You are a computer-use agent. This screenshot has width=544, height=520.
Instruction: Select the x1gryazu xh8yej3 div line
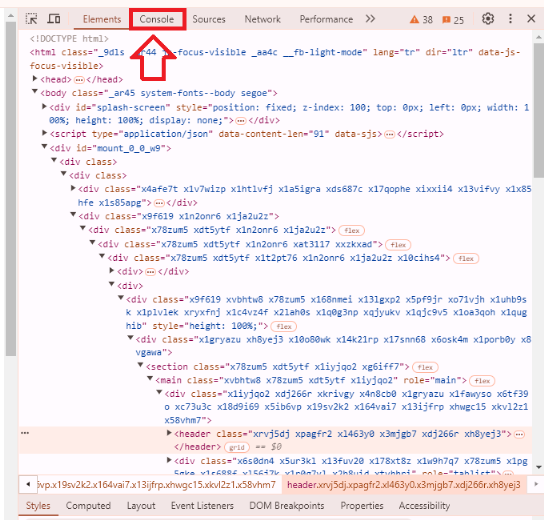point(333,346)
